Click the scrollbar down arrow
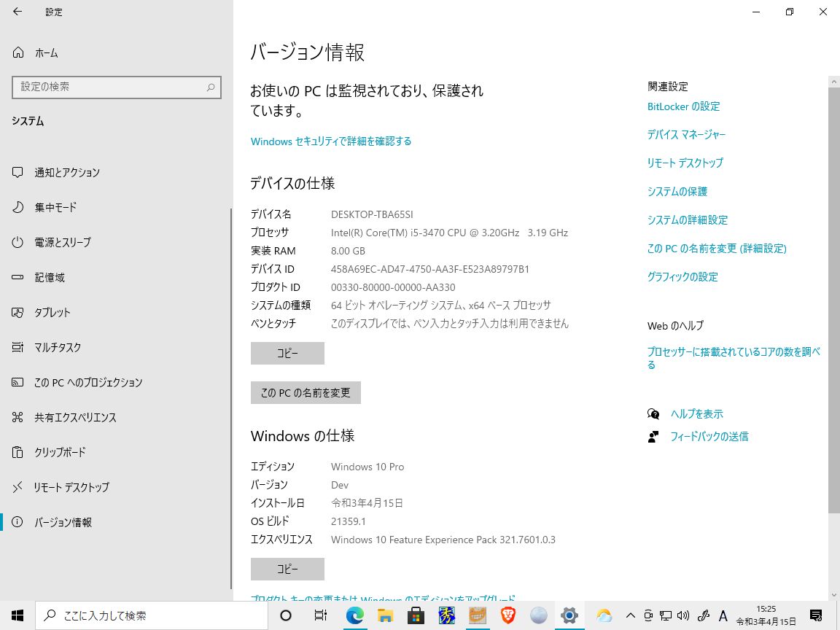This screenshot has height=630, width=840. pos(833,595)
